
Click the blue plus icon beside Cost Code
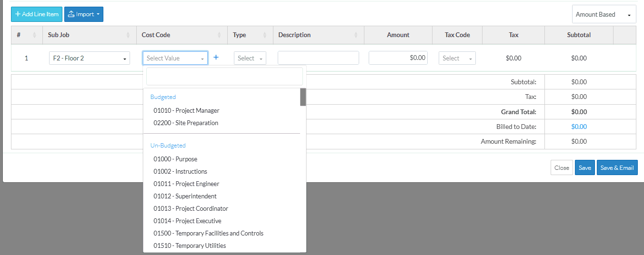(x=216, y=58)
